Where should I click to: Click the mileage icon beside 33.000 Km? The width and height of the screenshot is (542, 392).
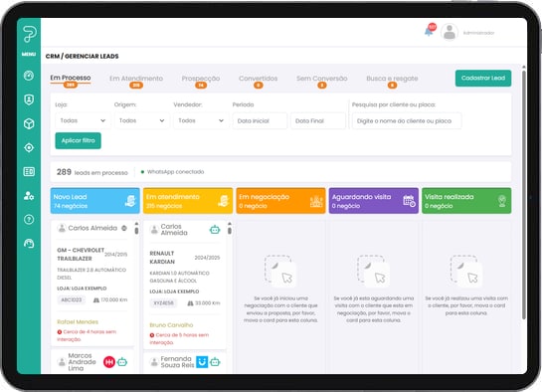(190, 303)
